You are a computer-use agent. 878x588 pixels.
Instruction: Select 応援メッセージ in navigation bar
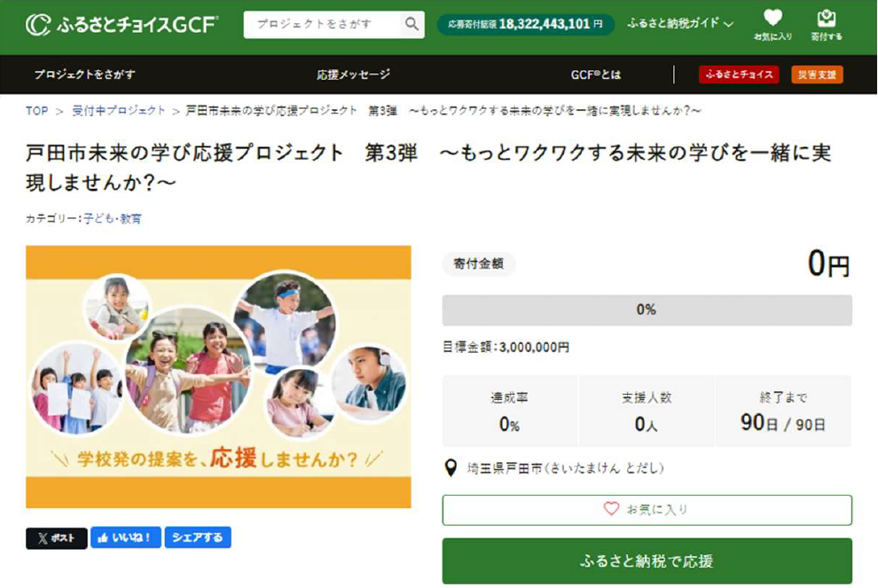[x=353, y=74]
